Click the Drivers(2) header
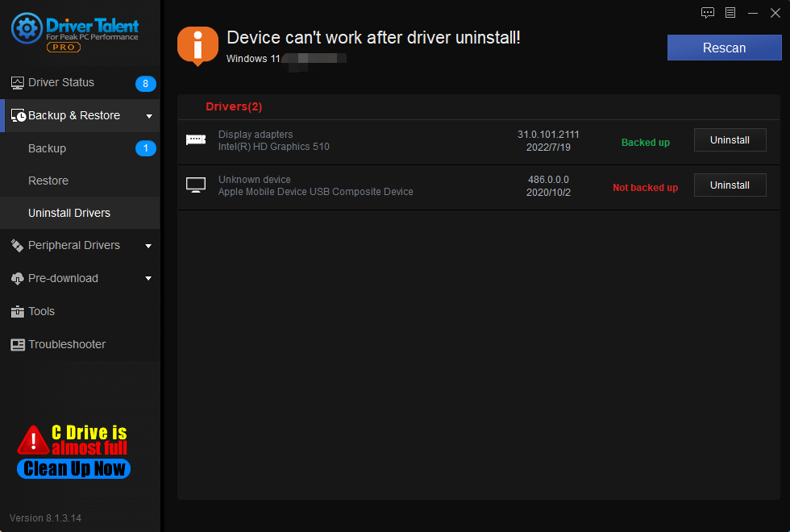Screen dimensions: 790x532 coord(234,106)
